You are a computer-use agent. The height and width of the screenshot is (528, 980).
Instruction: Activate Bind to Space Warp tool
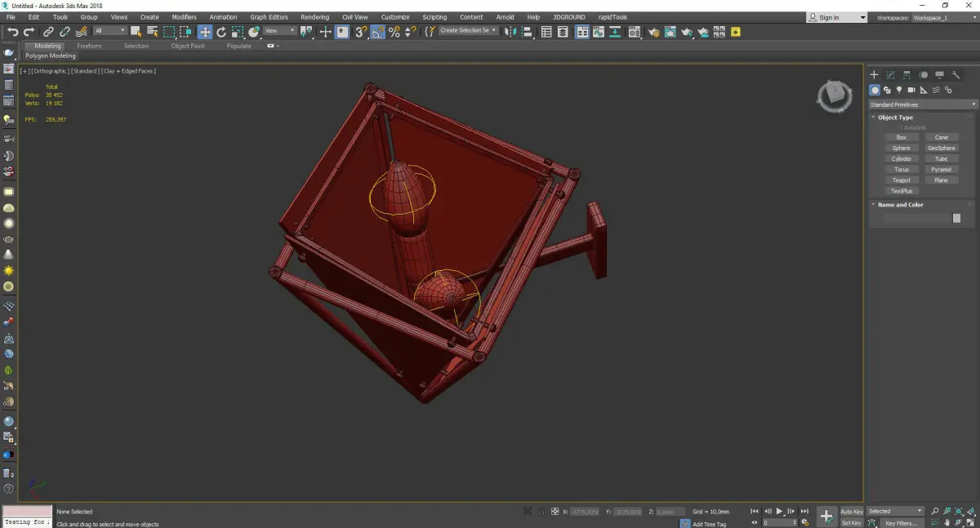tap(81, 32)
